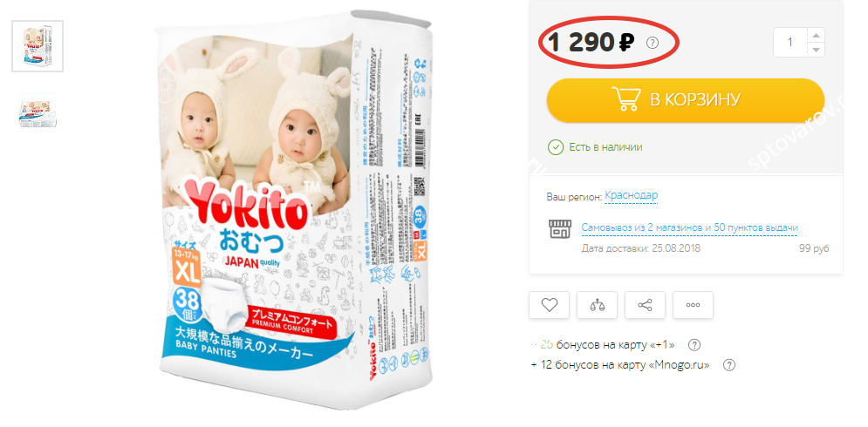
Task: Decrease quantity with the down arrow
Action: [x=816, y=50]
